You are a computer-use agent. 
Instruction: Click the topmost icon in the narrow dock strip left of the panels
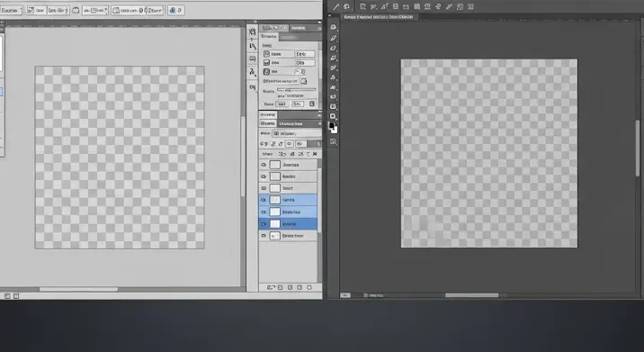(x=252, y=32)
